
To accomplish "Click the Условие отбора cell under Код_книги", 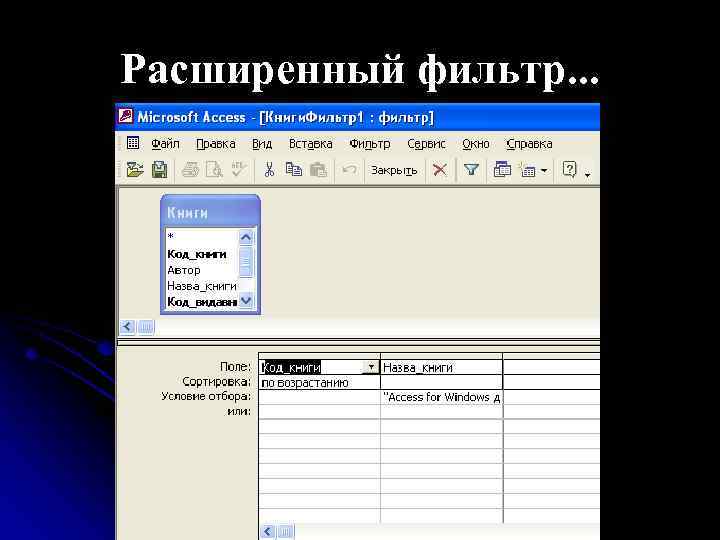I will [319, 397].
